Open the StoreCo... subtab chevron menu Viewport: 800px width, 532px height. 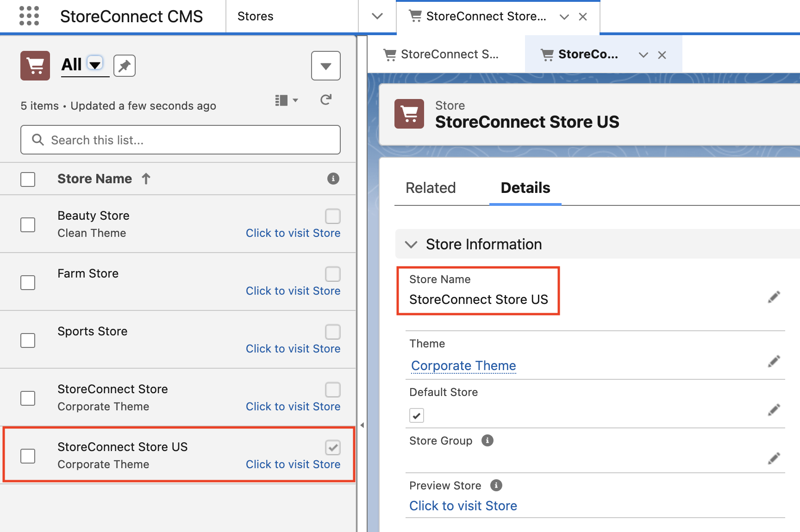point(643,55)
